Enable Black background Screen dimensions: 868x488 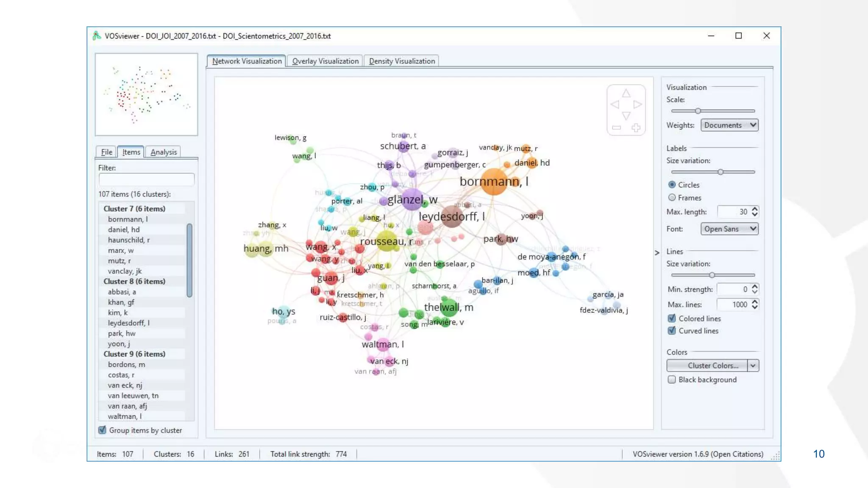(672, 380)
